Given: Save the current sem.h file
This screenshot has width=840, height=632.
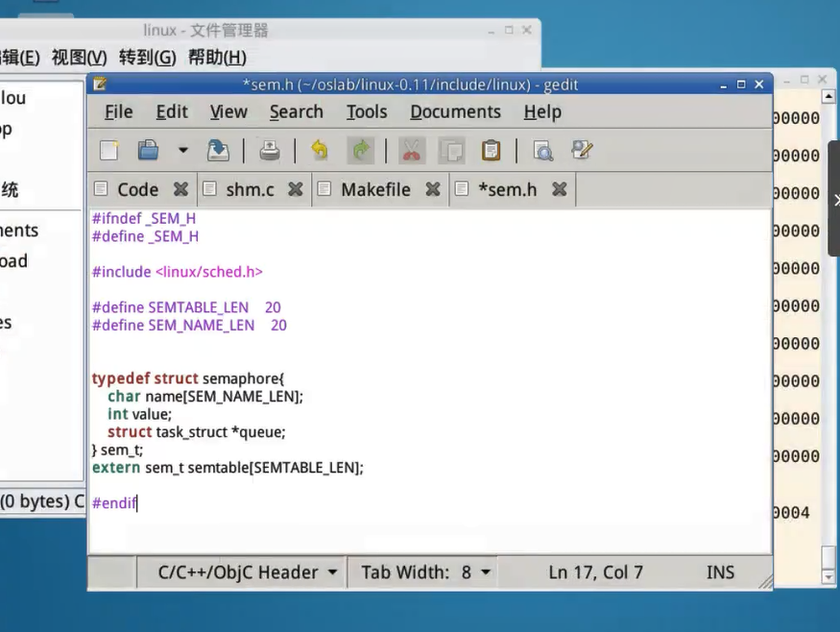Looking at the screenshot, I should [x=218, y=151].
